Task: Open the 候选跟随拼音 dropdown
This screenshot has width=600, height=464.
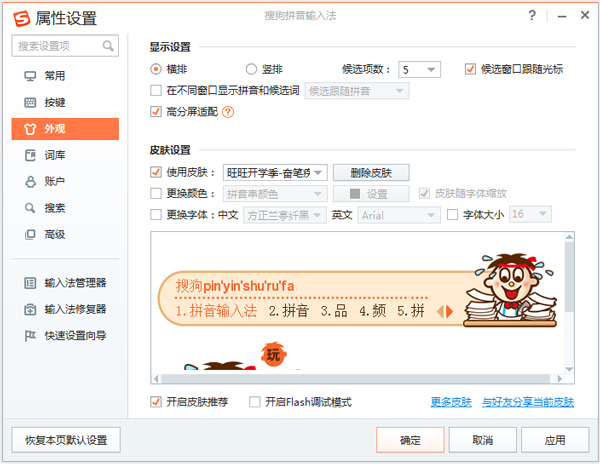Action: coord(357,91)
